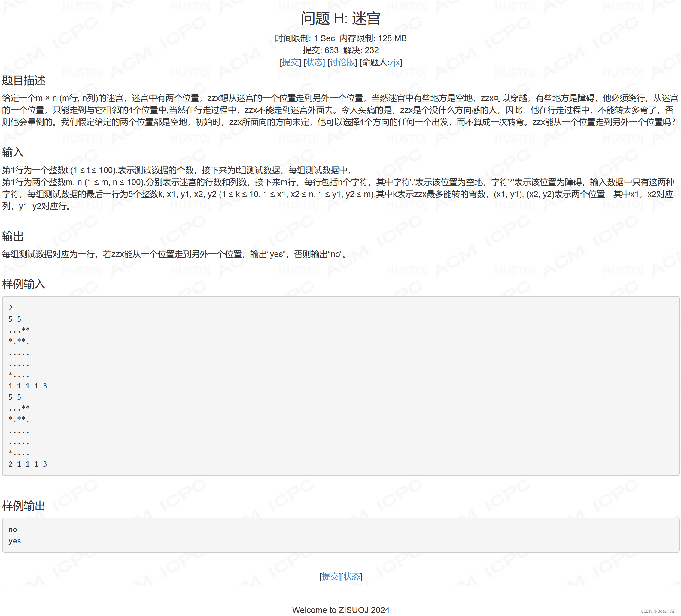This screenshot has height=616, width=681.
Task: Click sample input line 1 1 1 1 3
Action: coord(28,386)
